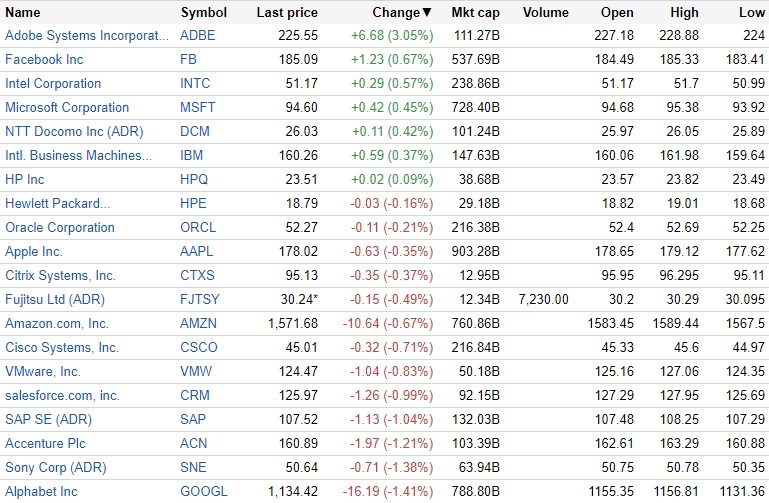This screenshot has width=769, height=503.
Task: Click the GOOGL ticker symbol
Action: [x=203, y=492]
